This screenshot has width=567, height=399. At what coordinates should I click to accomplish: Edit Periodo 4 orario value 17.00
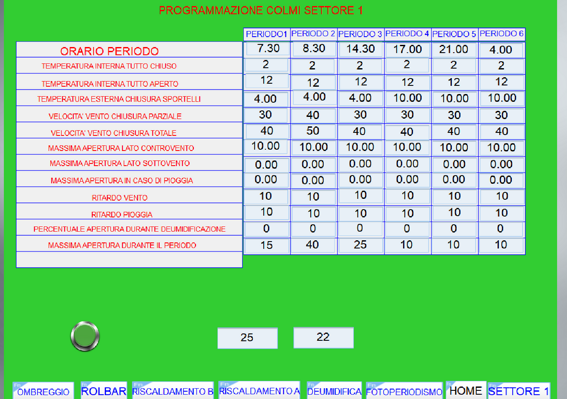tap(408, 49)
